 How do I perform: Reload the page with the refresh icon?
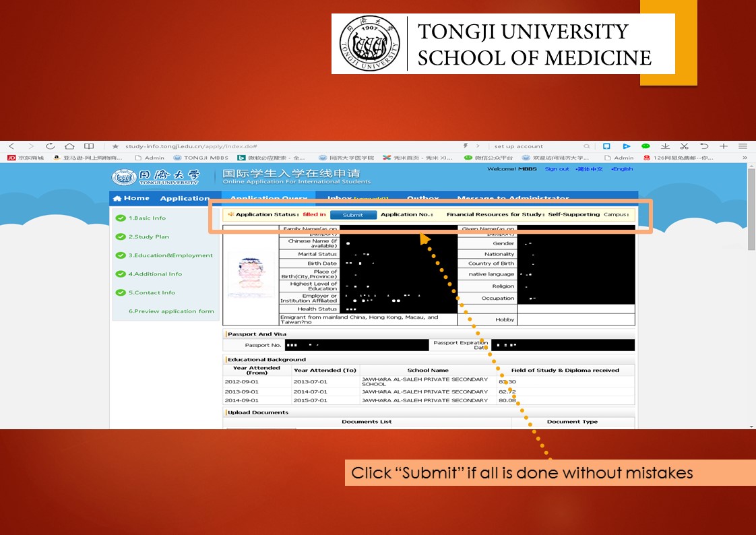(x=50, y=146)
